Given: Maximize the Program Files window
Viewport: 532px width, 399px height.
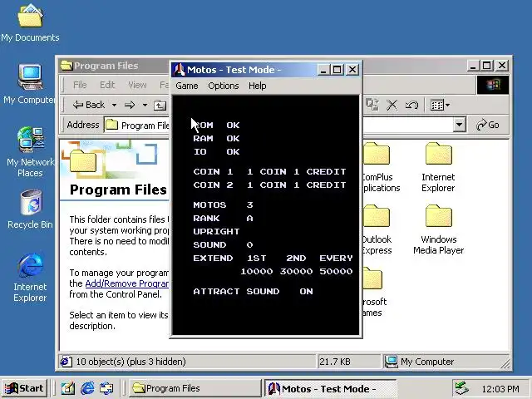Looking at the screenshot, I should 487,66.
